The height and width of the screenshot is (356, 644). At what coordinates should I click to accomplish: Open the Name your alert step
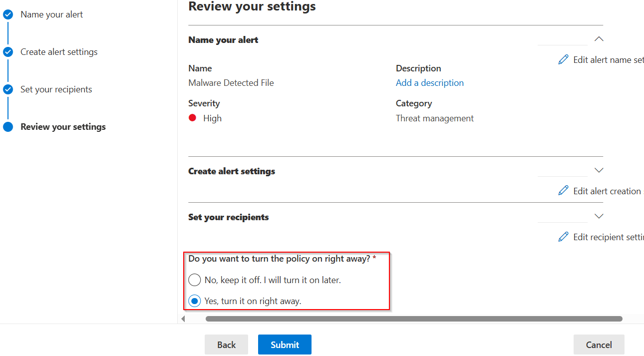[51, 14]
